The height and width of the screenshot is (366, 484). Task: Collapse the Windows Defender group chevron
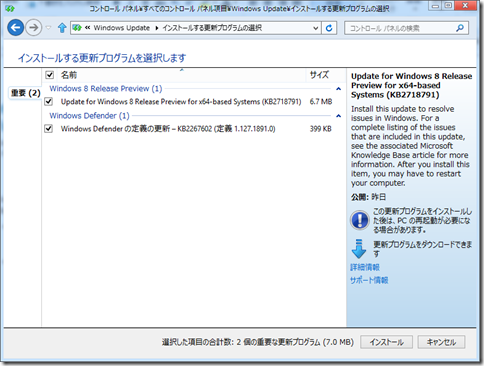coord(338,116)
